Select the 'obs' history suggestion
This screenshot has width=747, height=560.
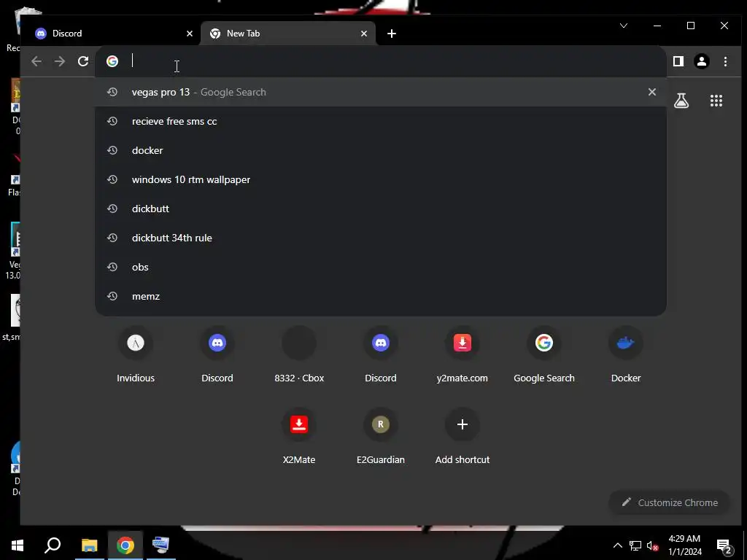[380, 267]
